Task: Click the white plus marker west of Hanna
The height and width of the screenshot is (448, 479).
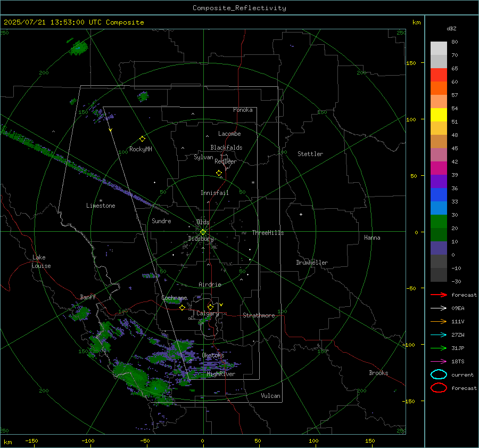Action: pos(301,214)
